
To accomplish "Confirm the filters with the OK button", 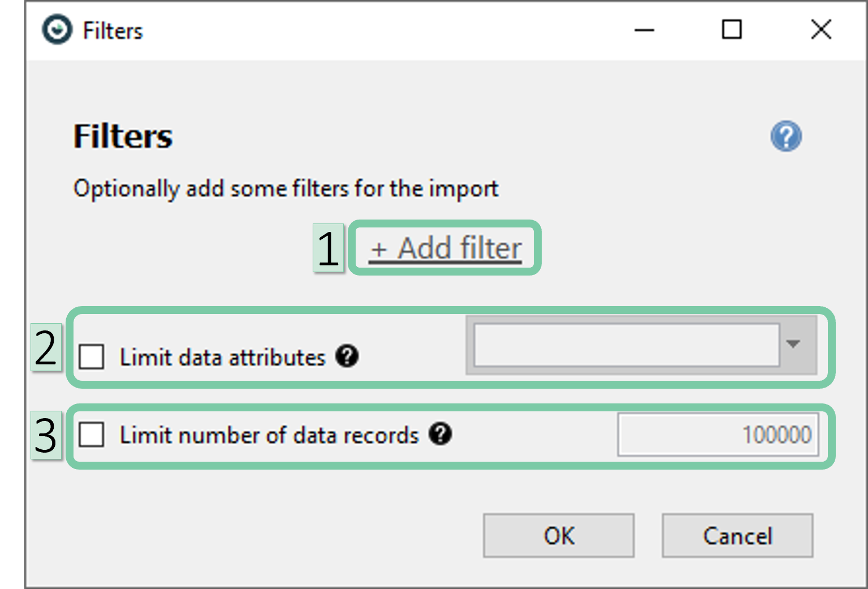I will click(558, 535).
